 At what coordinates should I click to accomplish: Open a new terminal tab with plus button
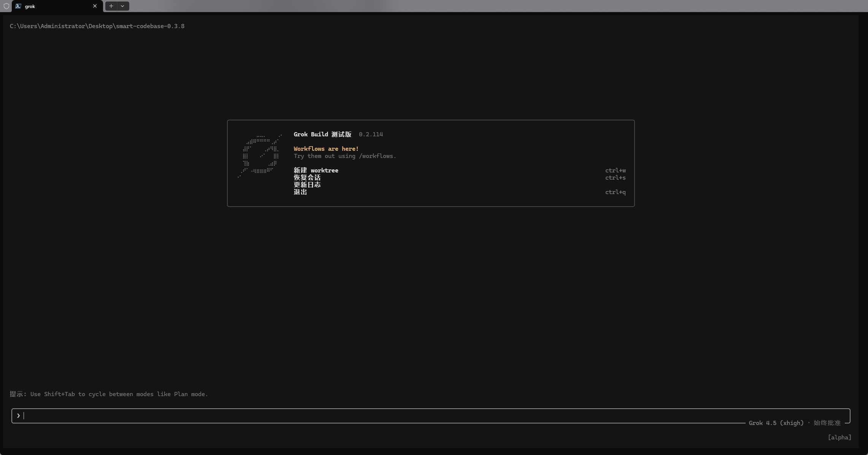[x=111, y=6]
